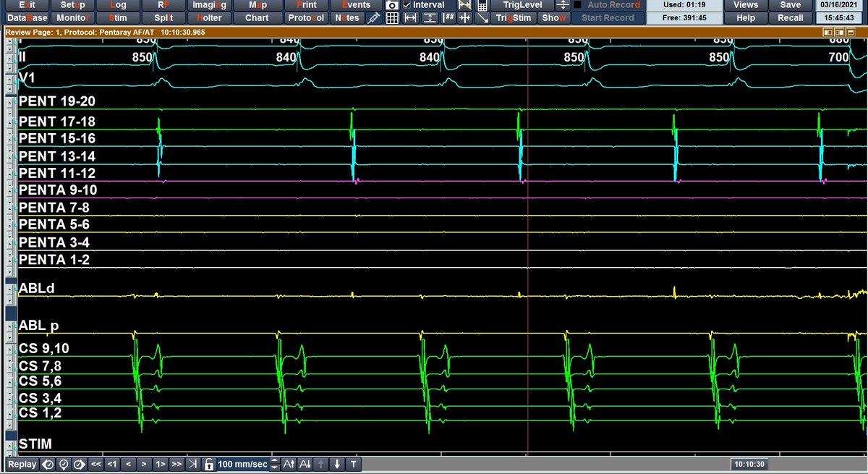Click the Stim button
Screen dimensions: 868x474
point(117,18)
